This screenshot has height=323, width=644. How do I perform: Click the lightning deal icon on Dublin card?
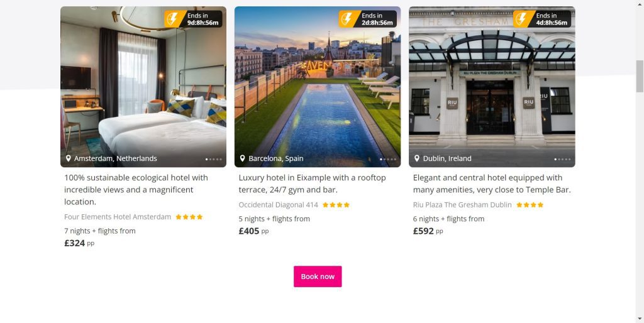tap(523, 19)
